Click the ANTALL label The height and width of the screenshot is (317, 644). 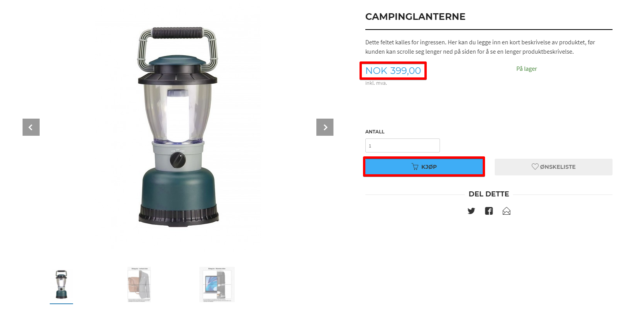375,132
